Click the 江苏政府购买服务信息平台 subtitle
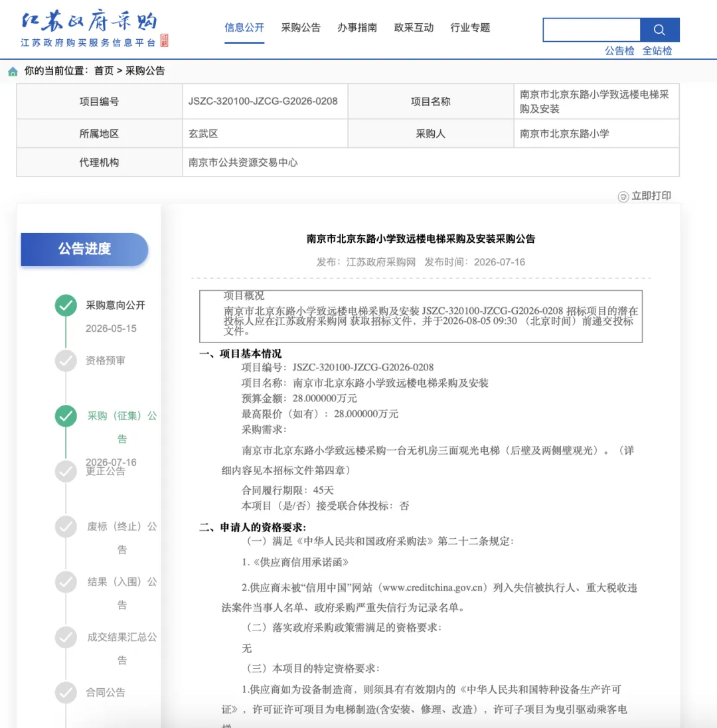The image size is (717, 728). click(x=88, y=42)
